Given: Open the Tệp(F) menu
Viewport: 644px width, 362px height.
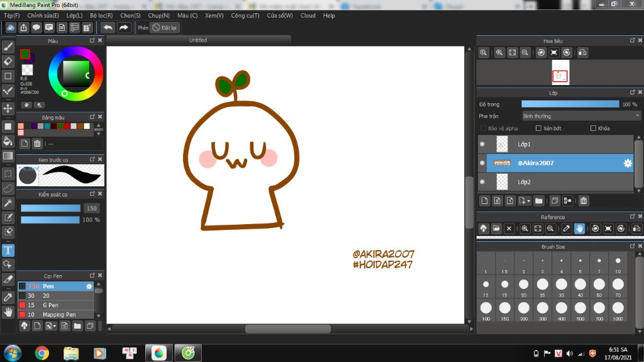Looking at the screenshot, I should (x=11, y=15).
